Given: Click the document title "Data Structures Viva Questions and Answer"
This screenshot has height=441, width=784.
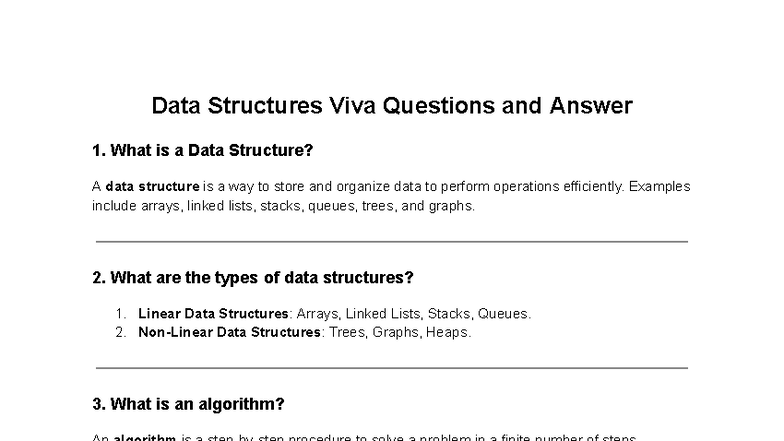Looking at the screenshot, I should click(391, 106).
